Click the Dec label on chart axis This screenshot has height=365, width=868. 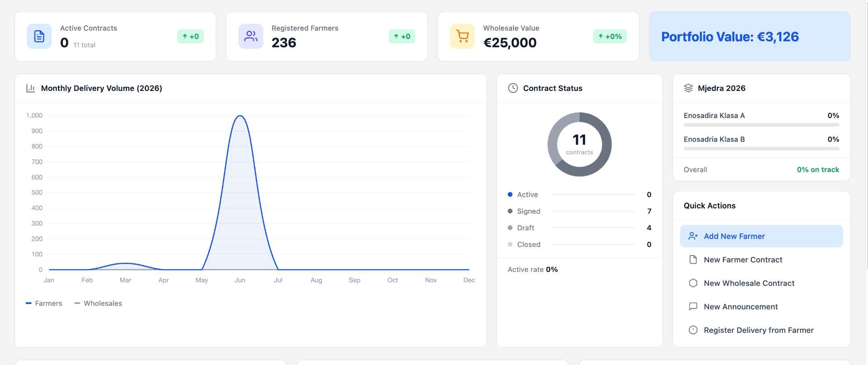tap(469, 280)
